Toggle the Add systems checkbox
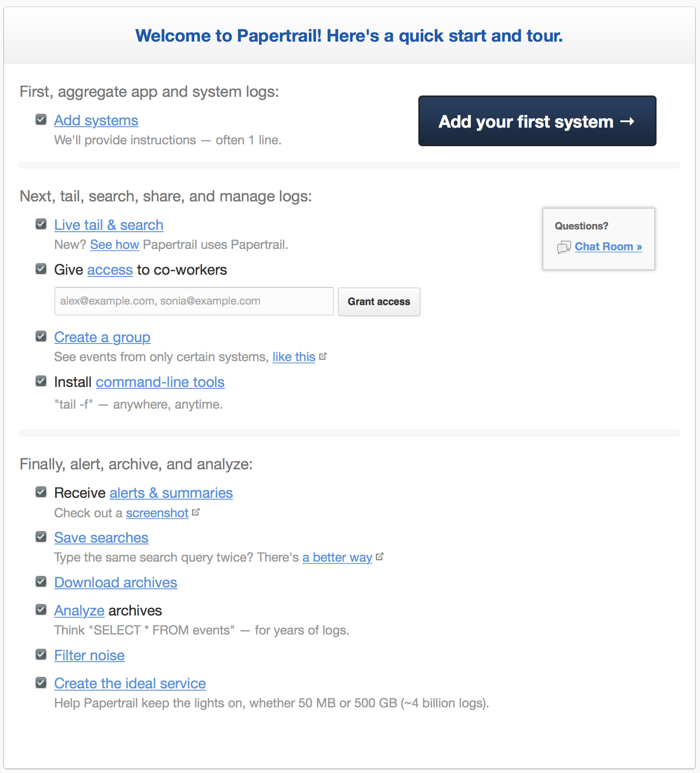 click(41, 119)
